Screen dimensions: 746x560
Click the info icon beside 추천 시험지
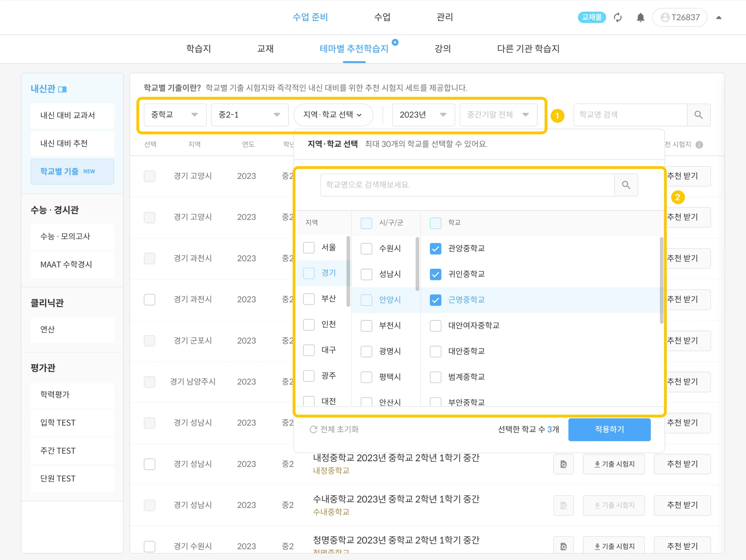tap(699, 145)
